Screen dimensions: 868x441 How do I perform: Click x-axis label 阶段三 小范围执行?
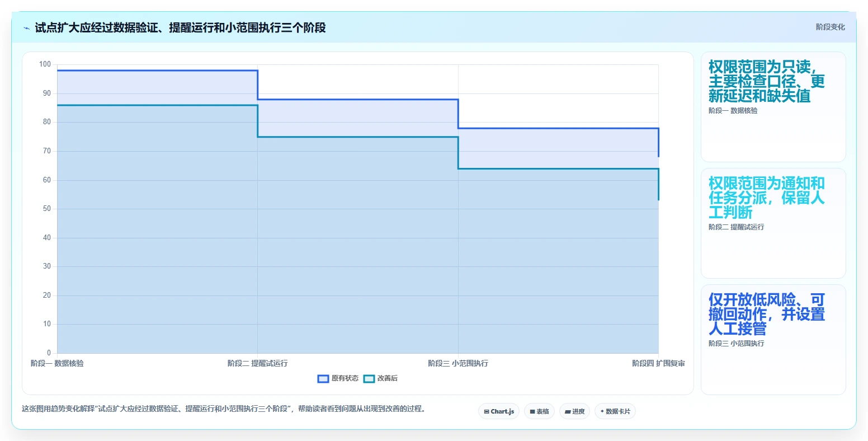[x=458, y=364]
